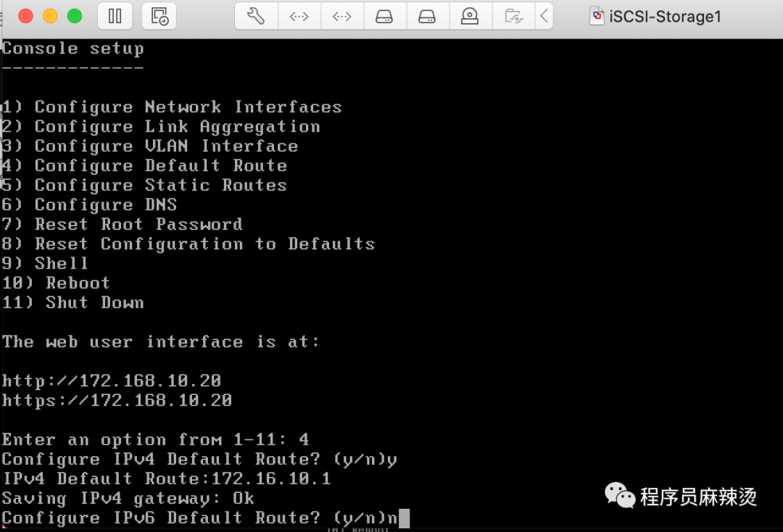Viewport: 783px width, 532px height.
Task: Click the shared folders icon
Action: [513, 16]
